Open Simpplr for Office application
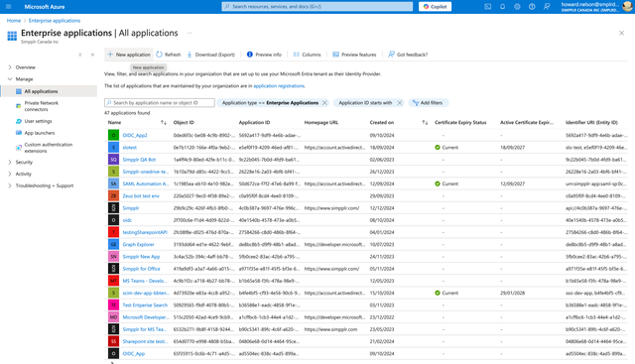This screenshot has height=364, width=635. click(x=141, y=269)
